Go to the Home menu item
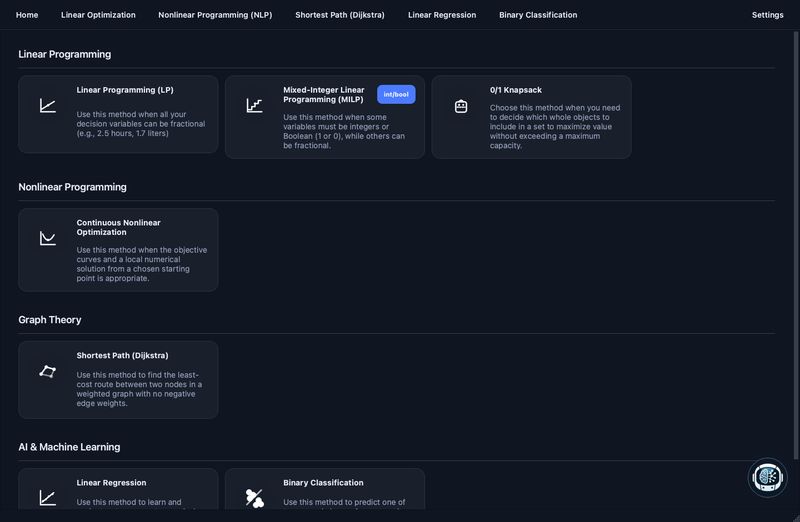The image size is (800, 522). tap(27, 15)
